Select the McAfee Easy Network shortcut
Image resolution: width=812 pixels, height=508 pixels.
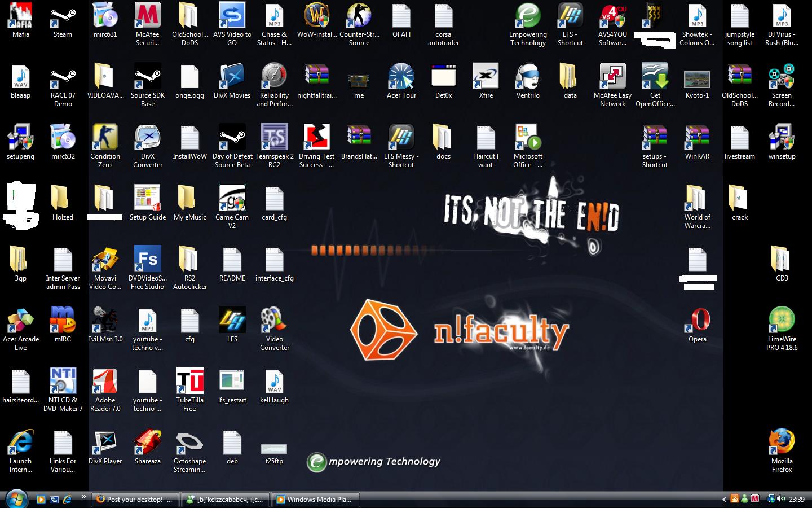tap(612, 85)
